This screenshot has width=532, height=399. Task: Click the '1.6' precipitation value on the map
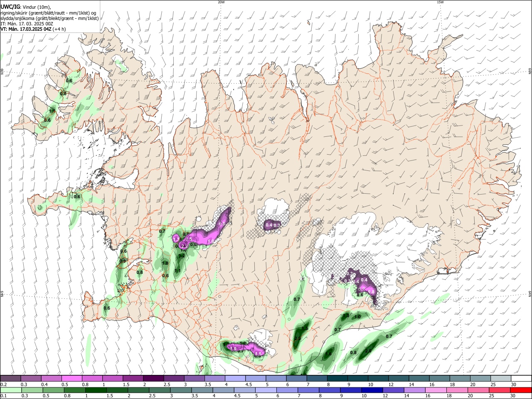pyautogui.click(x=328, y=354)
